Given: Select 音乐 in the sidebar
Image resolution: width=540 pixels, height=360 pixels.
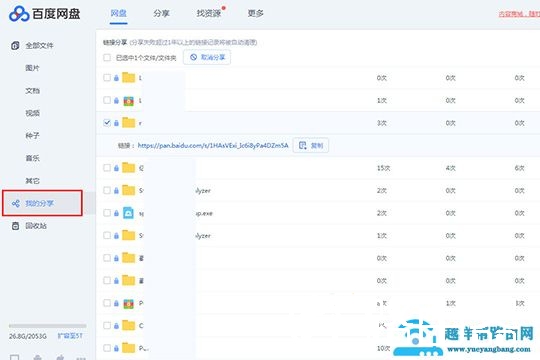Looking at the screenshot, I should pos(32,158).
